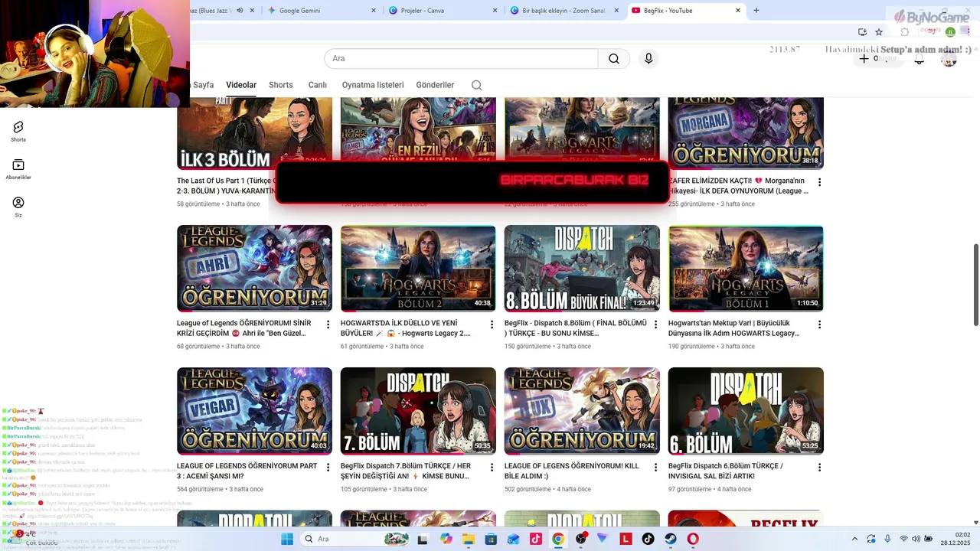This screenshot has height=551, width=980.
Task: Open options menu for Morgana video
Action: 819,182
